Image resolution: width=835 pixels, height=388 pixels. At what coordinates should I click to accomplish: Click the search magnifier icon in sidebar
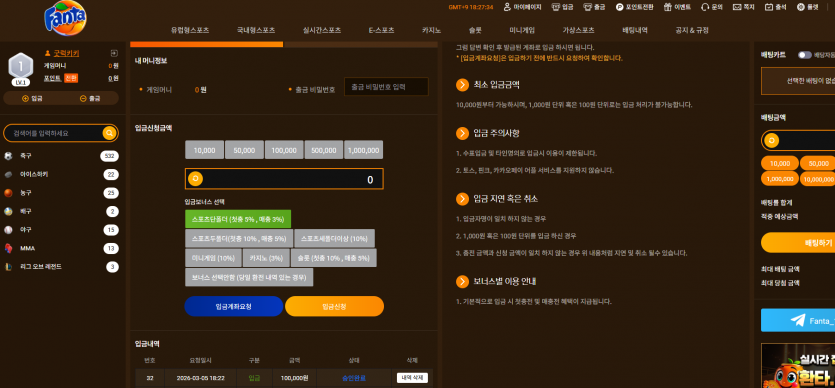click(109, 133)
